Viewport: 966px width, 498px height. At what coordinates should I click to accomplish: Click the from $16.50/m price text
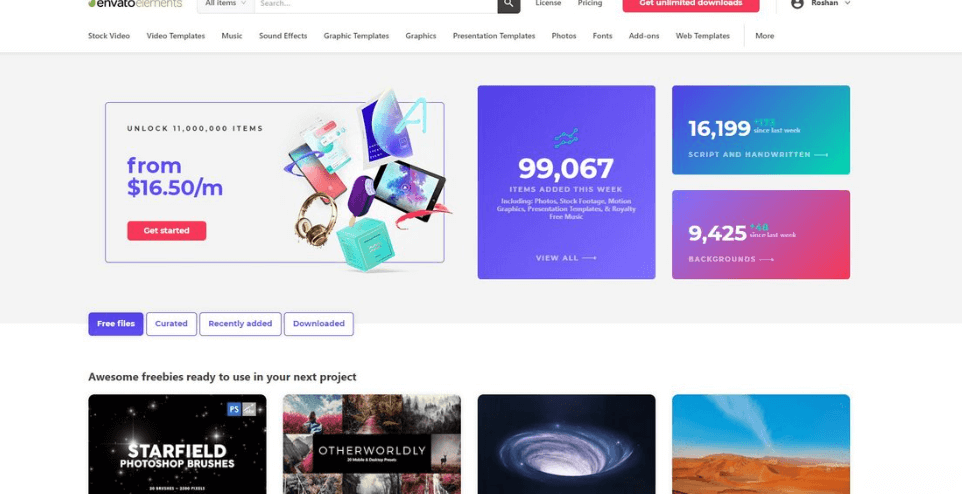point(175,177)
